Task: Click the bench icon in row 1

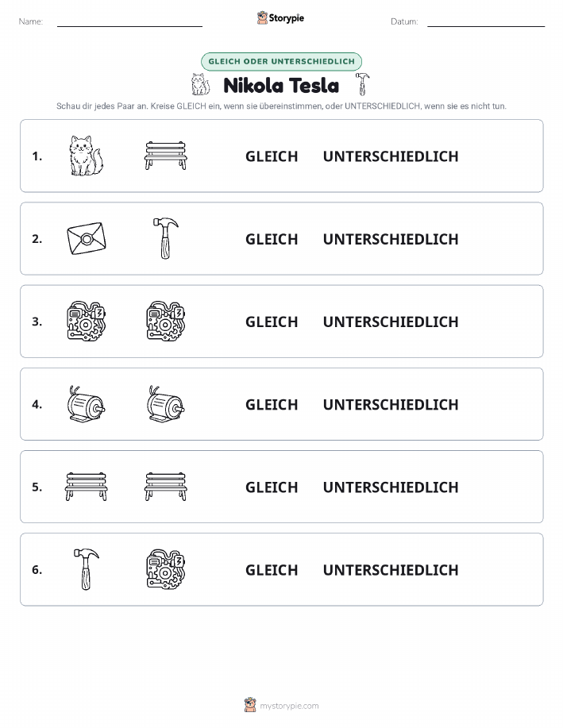Action: [165, 156]
